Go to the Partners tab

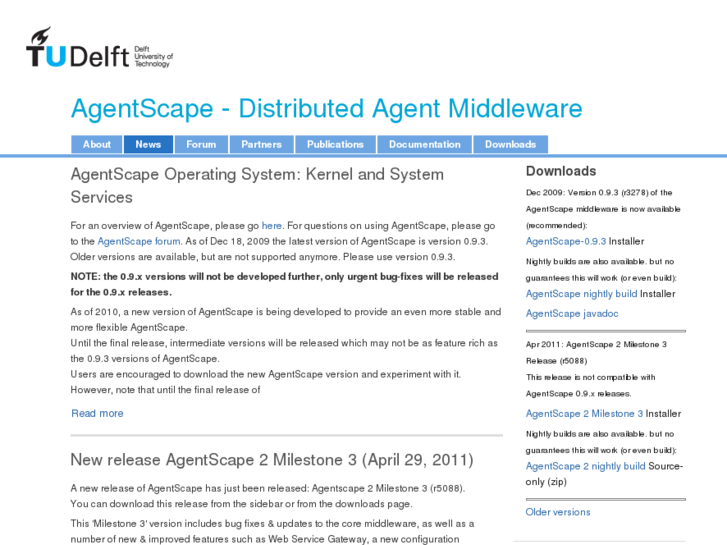(261, 144)
